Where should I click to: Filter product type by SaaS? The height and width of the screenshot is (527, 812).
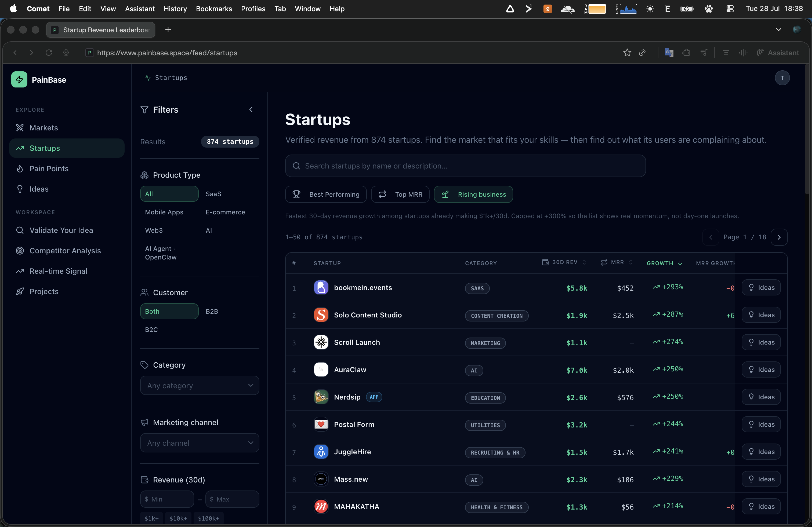point(213,194)
